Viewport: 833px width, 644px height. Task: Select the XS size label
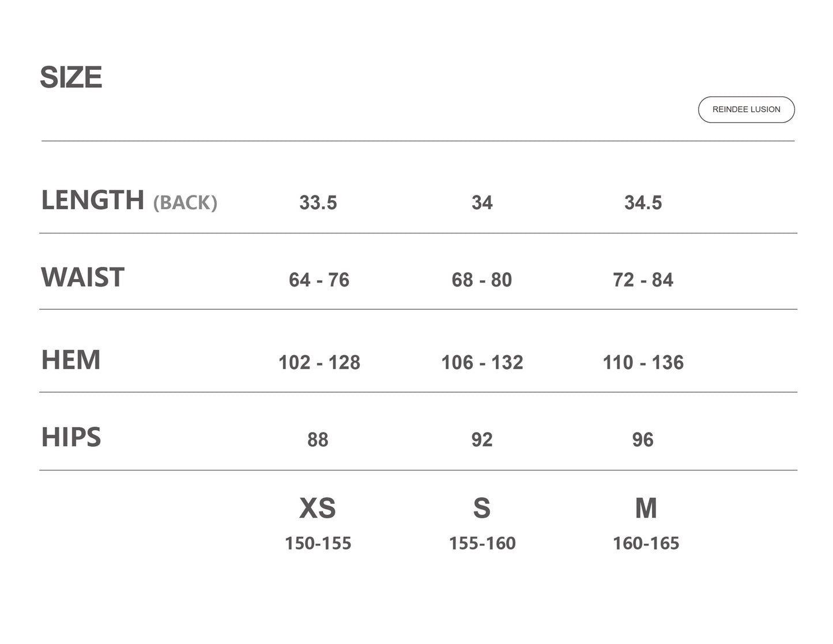tap(318, 508)
